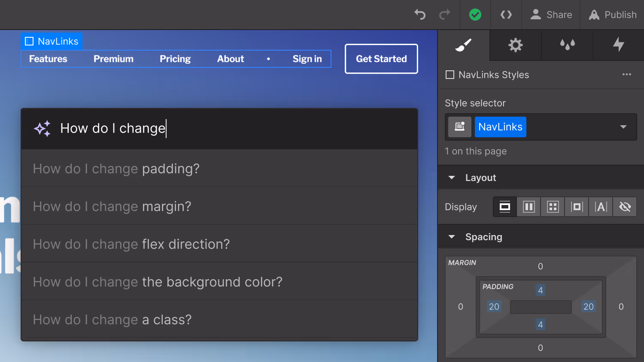Image resolution: width=644 pixels, height=362 pixels.
Task: Click the top margin value 0
Action: pos(541,266)
